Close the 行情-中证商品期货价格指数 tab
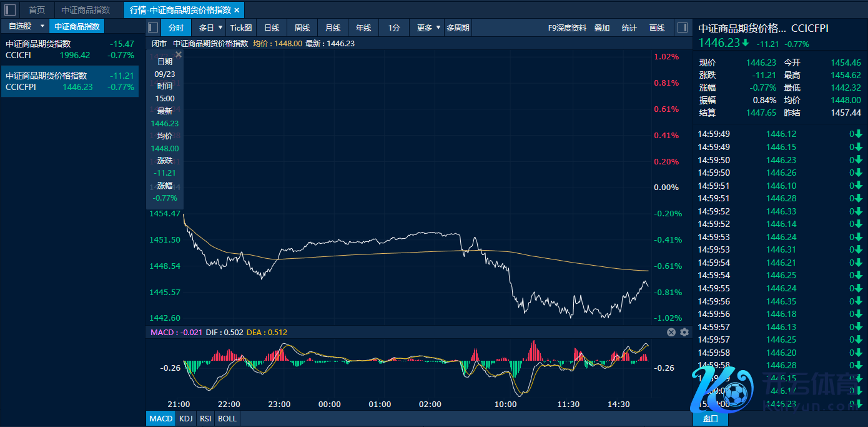Viewport: 868px width, 427px height. pyautogui.click(x=237, y=10)
